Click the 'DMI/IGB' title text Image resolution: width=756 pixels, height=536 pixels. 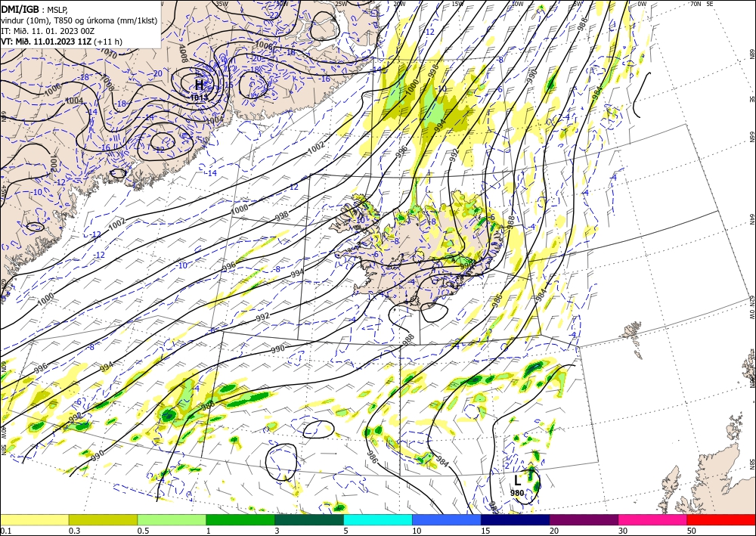pyautogui.click(x=20, y=9)
